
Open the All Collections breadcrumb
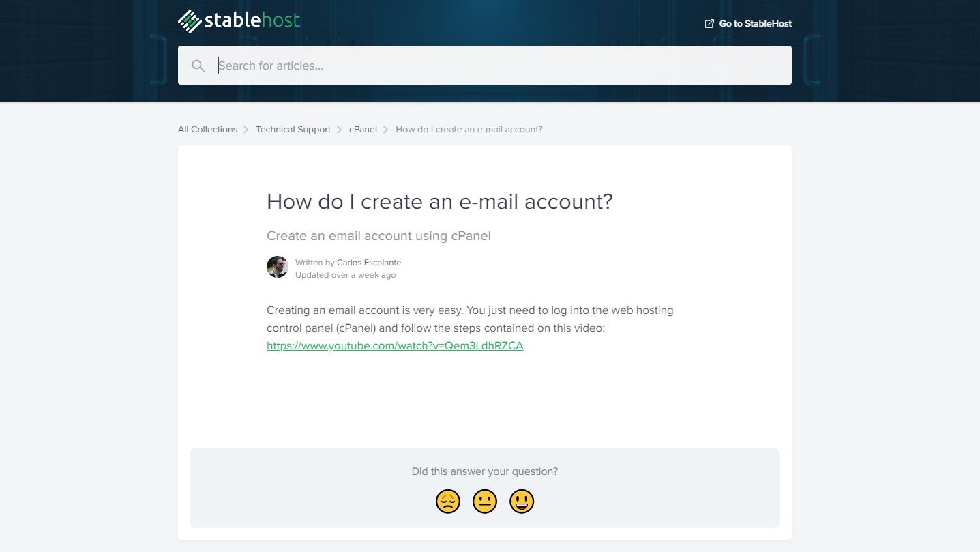click(x=207, y=130)
